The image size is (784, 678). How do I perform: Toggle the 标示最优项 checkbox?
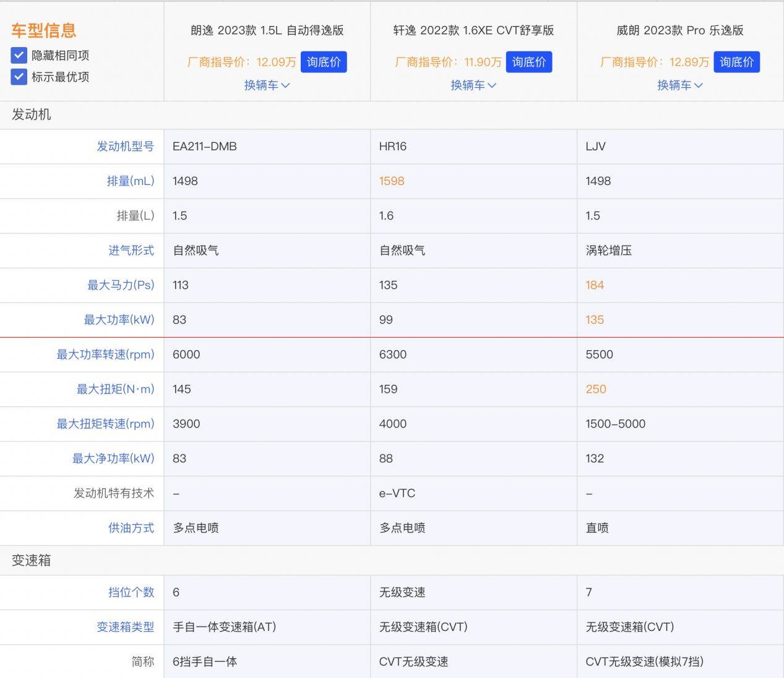19,77
